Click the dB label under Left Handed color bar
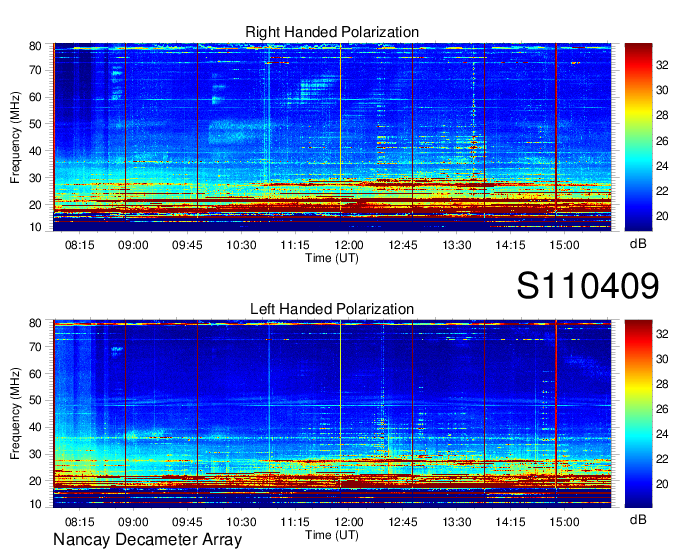Viewport: 680px width, 552px height. point(638,519)
